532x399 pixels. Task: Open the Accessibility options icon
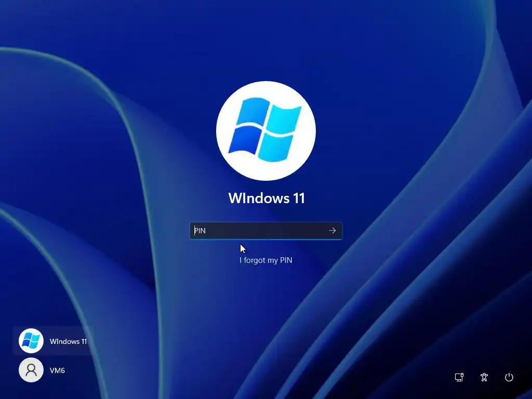[484, 377]
